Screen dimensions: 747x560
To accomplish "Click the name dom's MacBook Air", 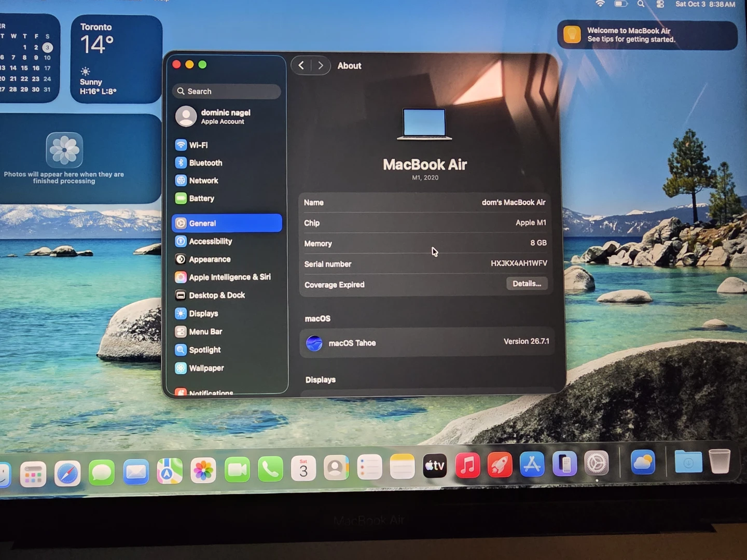I will tap(514, 202).
